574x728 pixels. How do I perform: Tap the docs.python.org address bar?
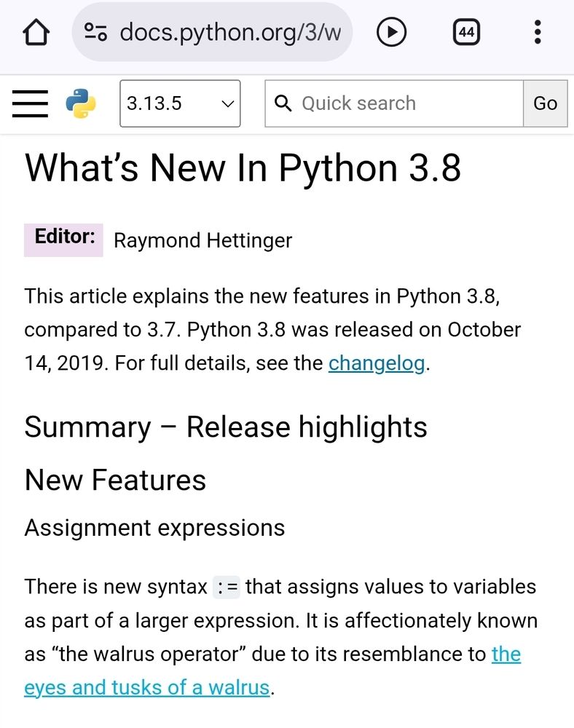212,32
